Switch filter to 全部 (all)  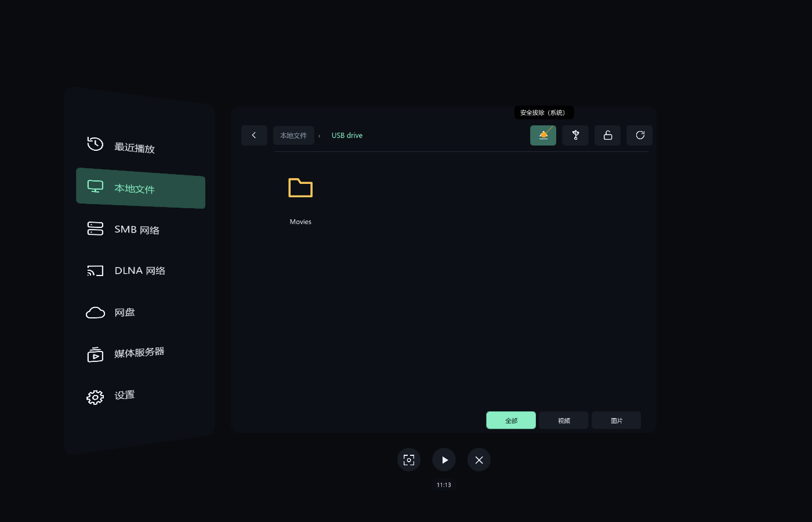(x=511, y=420)
